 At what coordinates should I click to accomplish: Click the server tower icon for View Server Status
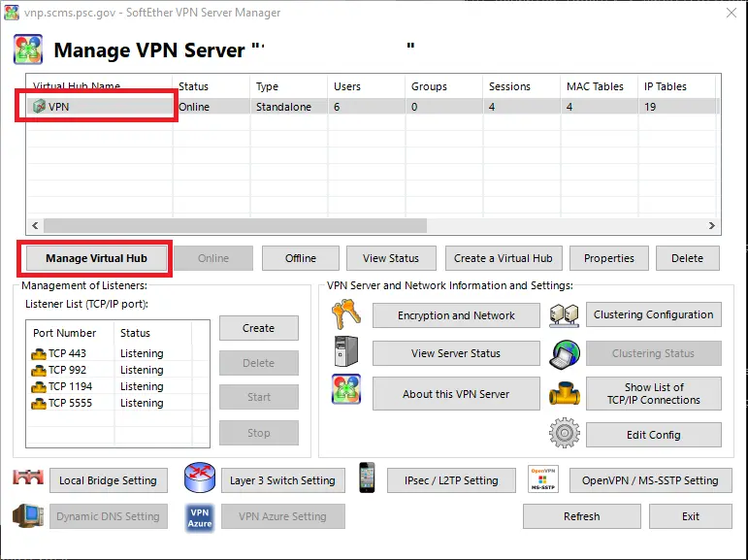(x=345, y=351)
